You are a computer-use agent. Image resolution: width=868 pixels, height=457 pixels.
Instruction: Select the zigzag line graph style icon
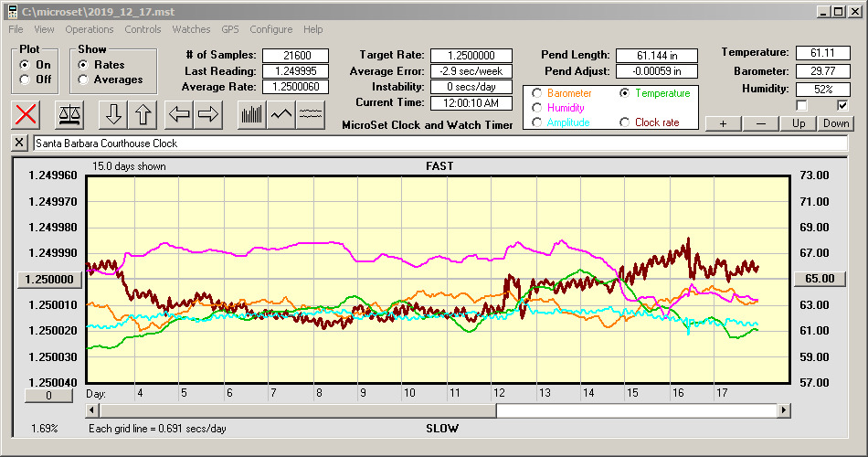[281, 114]
